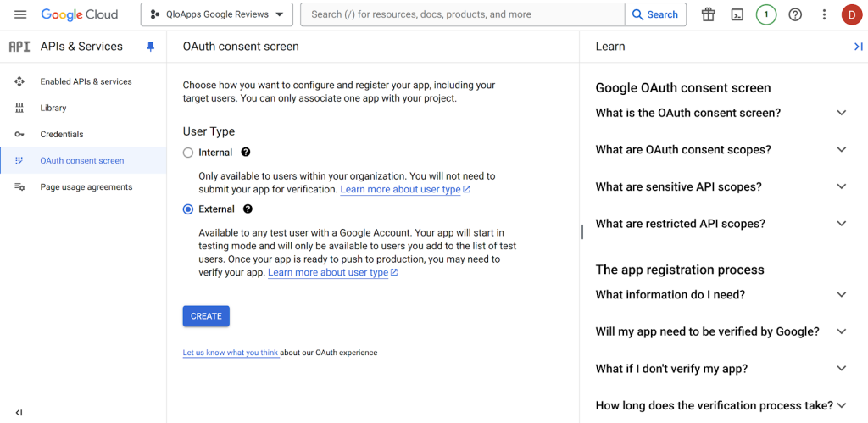
Task: Open the QloApps Google Reviews project selector
Action: point(216,14)
